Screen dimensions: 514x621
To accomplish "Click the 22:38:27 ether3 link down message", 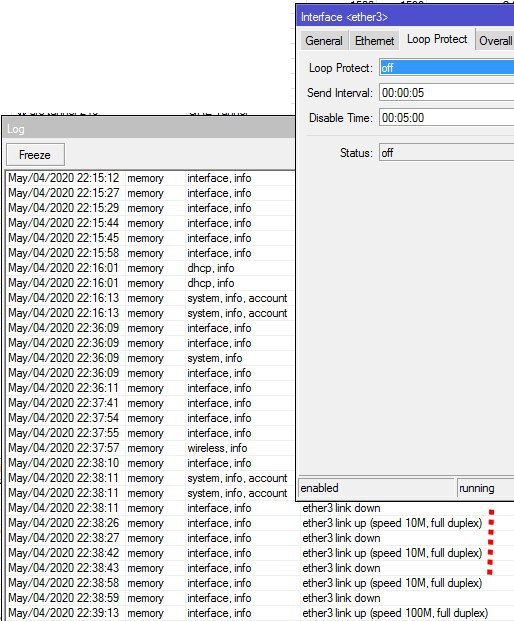I will coord(341,538).
